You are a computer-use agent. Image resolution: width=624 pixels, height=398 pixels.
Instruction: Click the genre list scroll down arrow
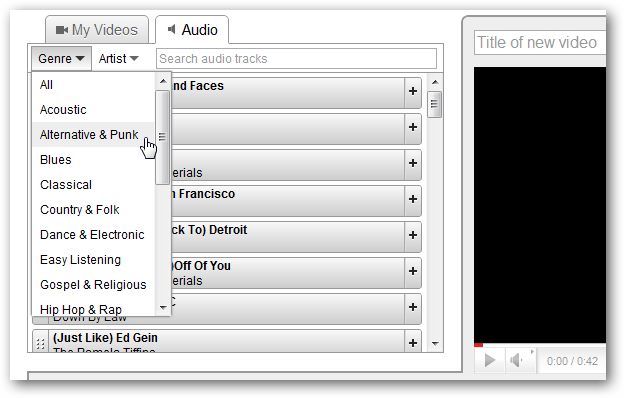click(163, 307)
